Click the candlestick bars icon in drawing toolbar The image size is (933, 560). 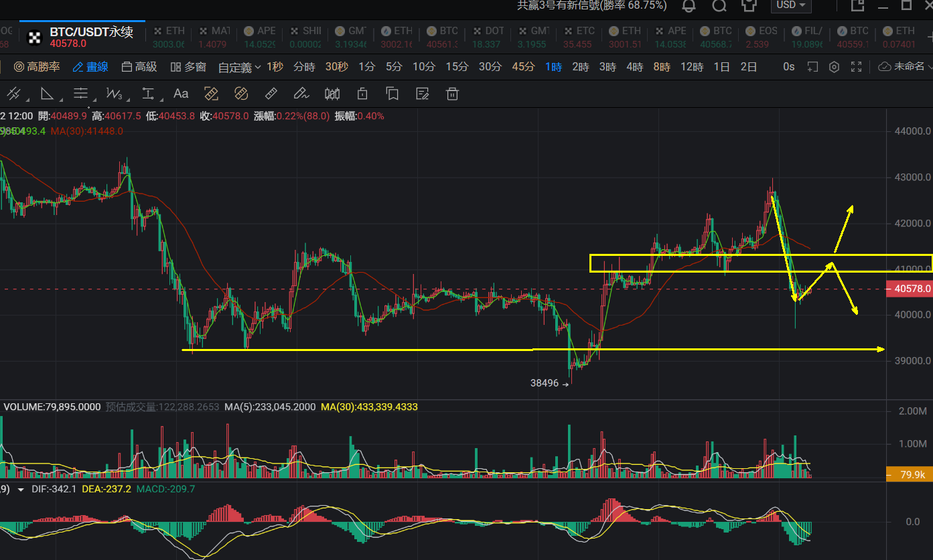click(x=332, y=94)
